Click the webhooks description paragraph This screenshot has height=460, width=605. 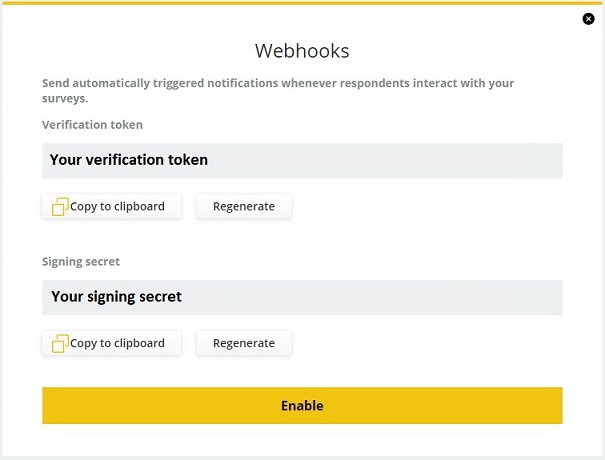point(278,90)
